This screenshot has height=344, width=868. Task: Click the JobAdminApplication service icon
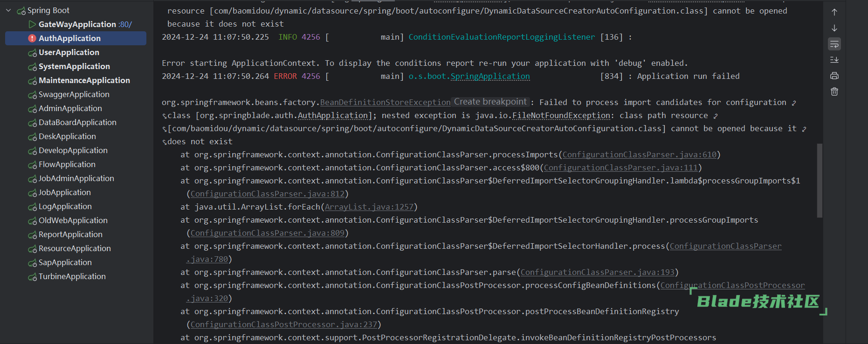click(32, 179)
